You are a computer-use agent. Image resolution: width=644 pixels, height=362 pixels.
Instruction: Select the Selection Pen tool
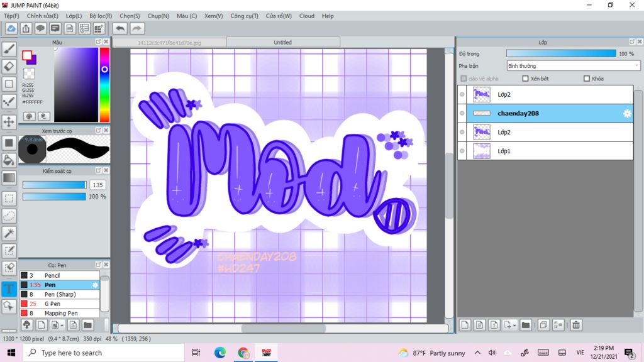9,251
